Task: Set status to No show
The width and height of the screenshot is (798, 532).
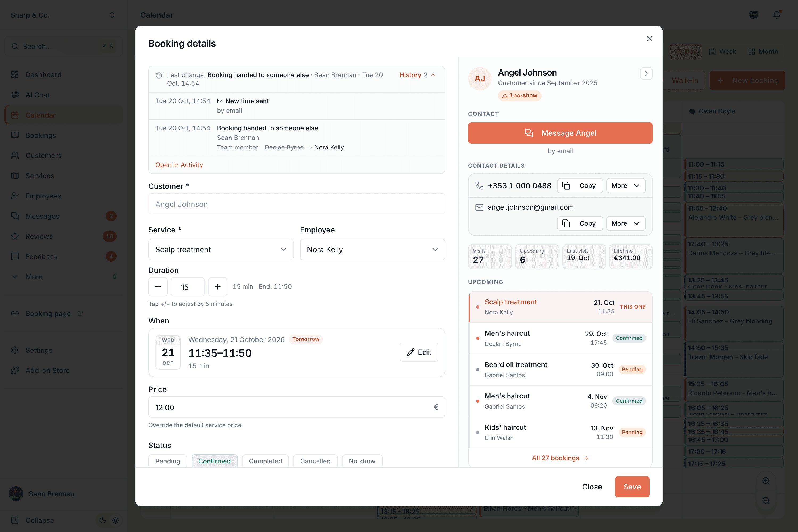Action: coord(362,461)
